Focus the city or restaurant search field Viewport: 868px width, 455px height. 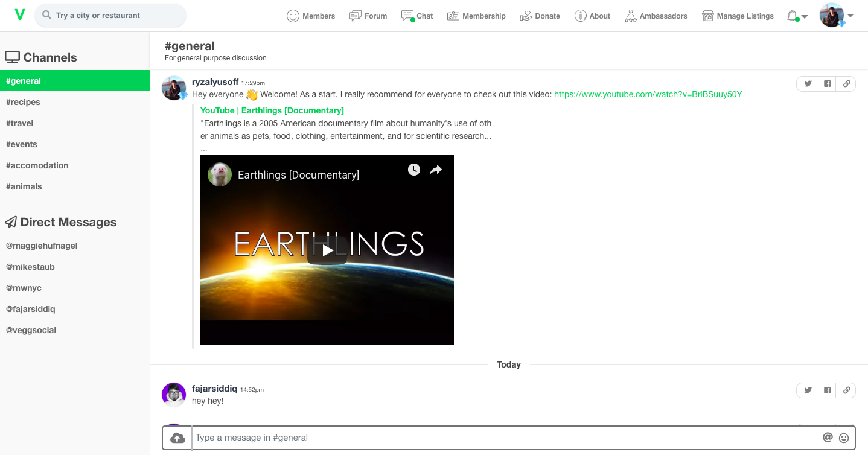[110, 16]
